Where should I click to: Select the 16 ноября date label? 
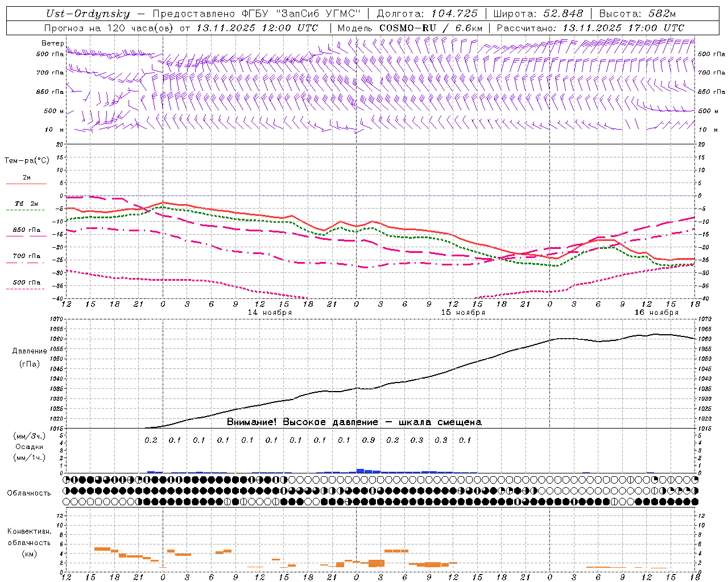pos(656,313)
